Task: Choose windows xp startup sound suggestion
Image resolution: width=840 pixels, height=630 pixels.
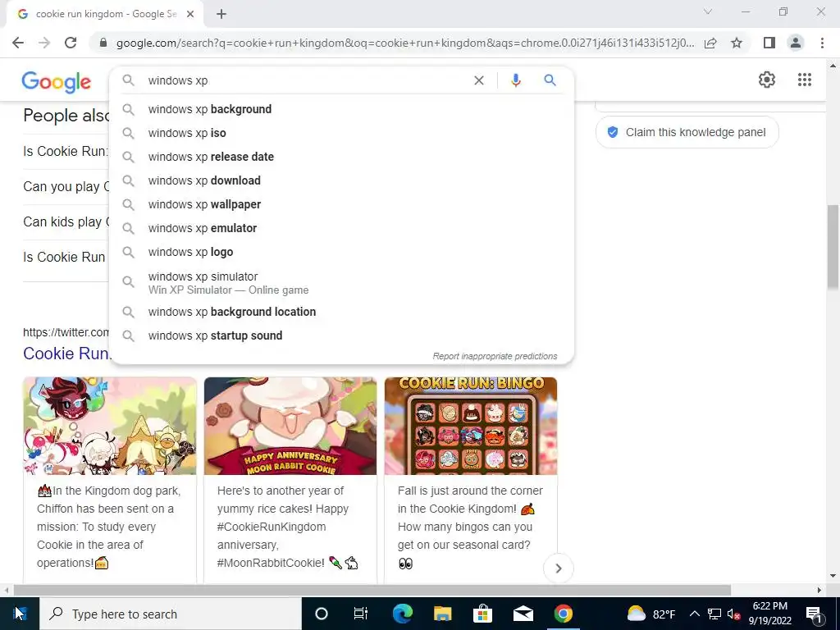Action: tap(341, 336)
